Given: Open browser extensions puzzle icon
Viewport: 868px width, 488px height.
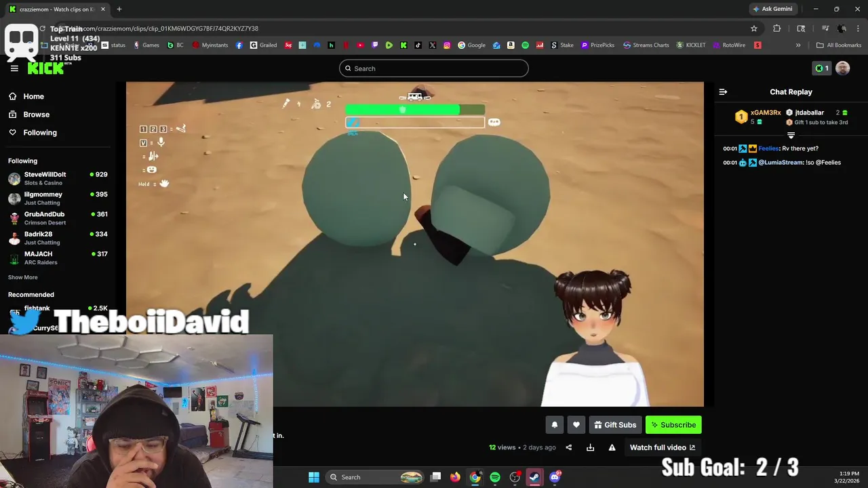Looking at the screenshot, I should (776, 28).
